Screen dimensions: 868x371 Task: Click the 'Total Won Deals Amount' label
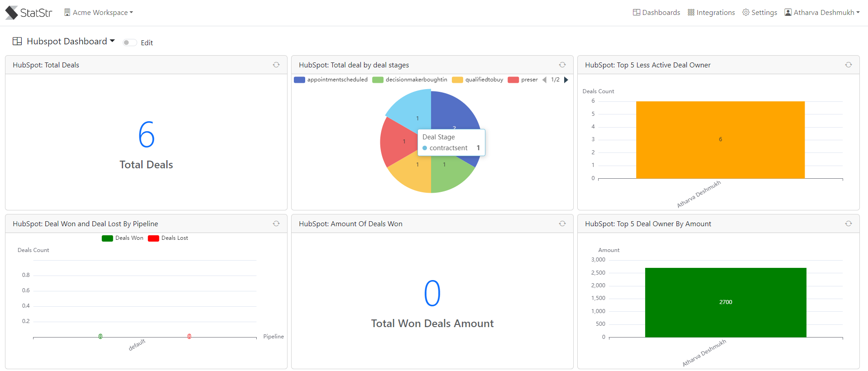(432, 323)
